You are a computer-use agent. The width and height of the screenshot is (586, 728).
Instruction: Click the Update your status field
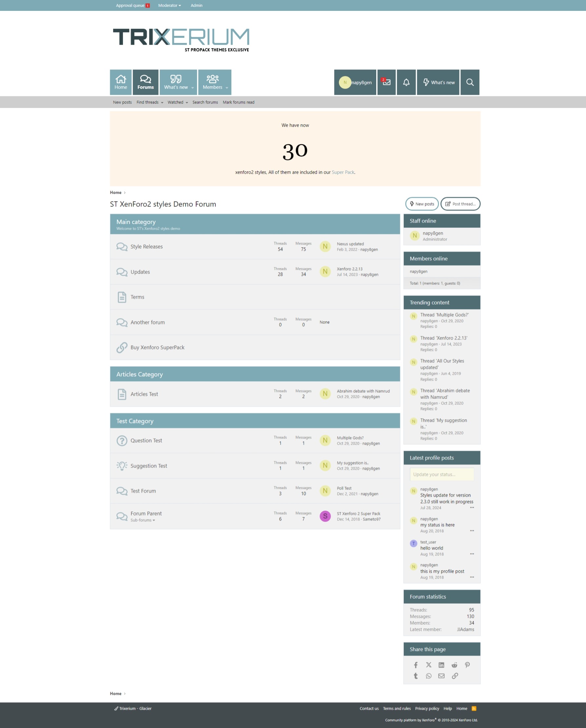442,474
